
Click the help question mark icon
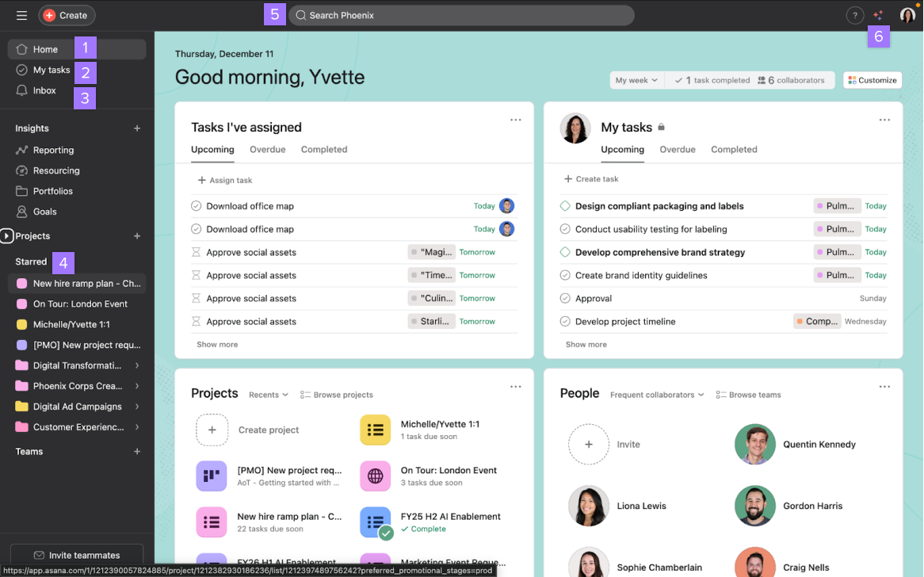[854, 15]
